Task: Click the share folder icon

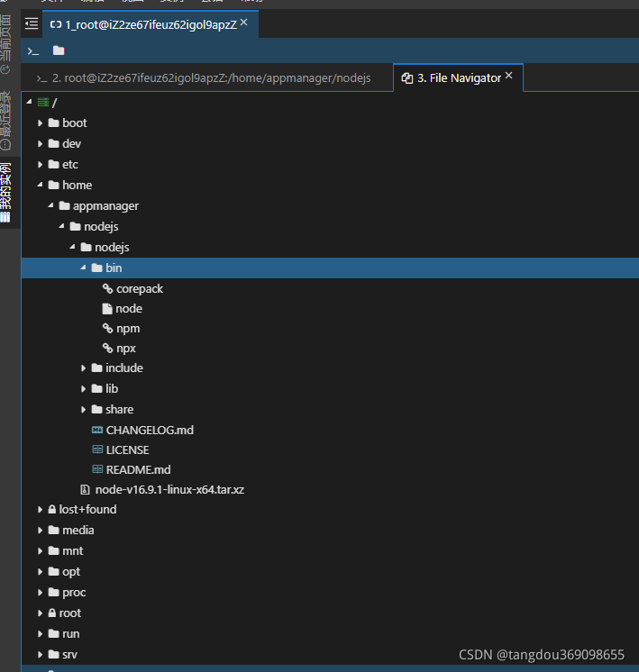Action: (97, 409)
